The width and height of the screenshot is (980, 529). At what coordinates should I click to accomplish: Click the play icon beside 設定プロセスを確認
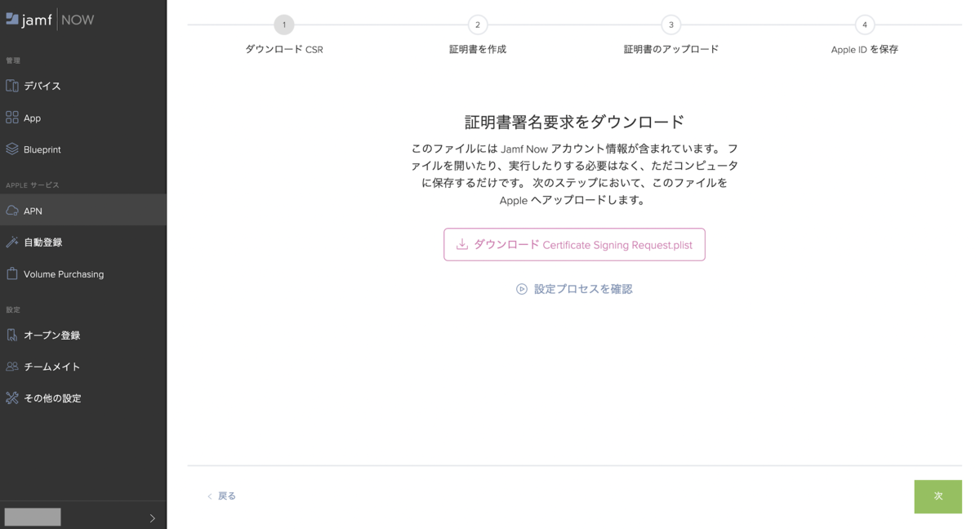pos(520,289)
